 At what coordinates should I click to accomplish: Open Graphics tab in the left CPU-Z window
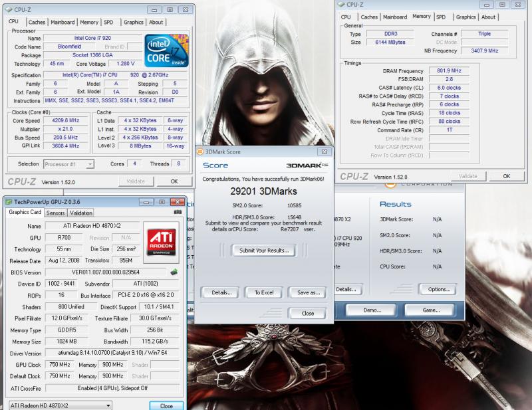[x=134, y=23]
